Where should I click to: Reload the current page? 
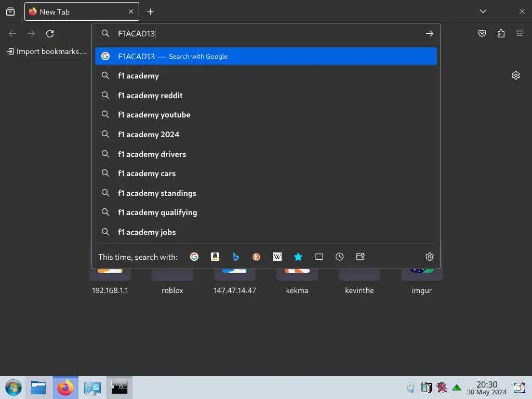tap(50, 34)
